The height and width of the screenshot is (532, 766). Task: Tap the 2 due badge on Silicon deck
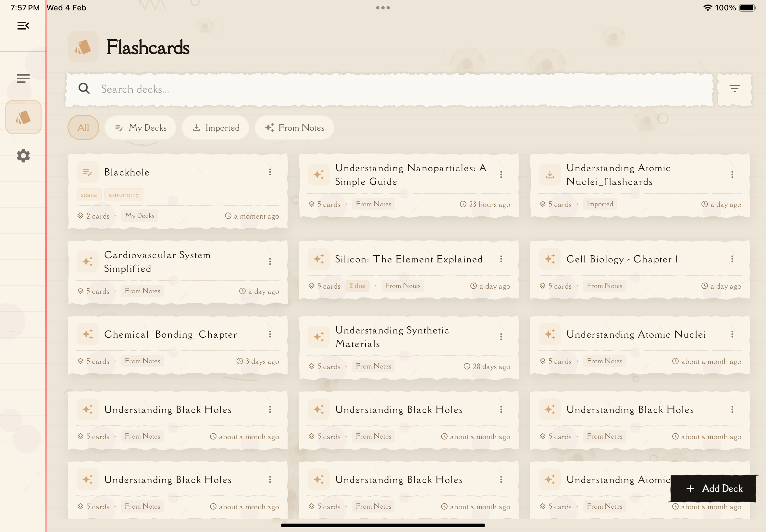coord(357,286)
